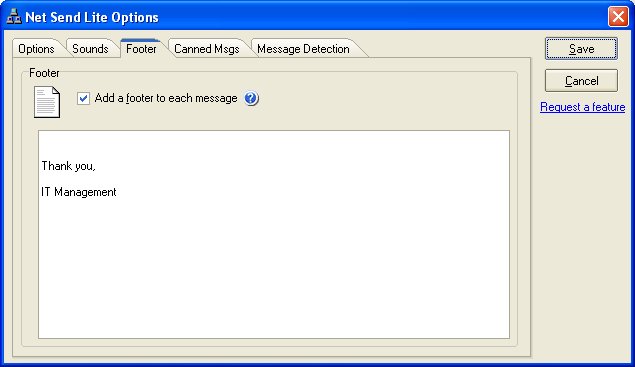Close the Net Send Lite Options window
The height and width of the screenshot is (367, 635).
[618, 17]
